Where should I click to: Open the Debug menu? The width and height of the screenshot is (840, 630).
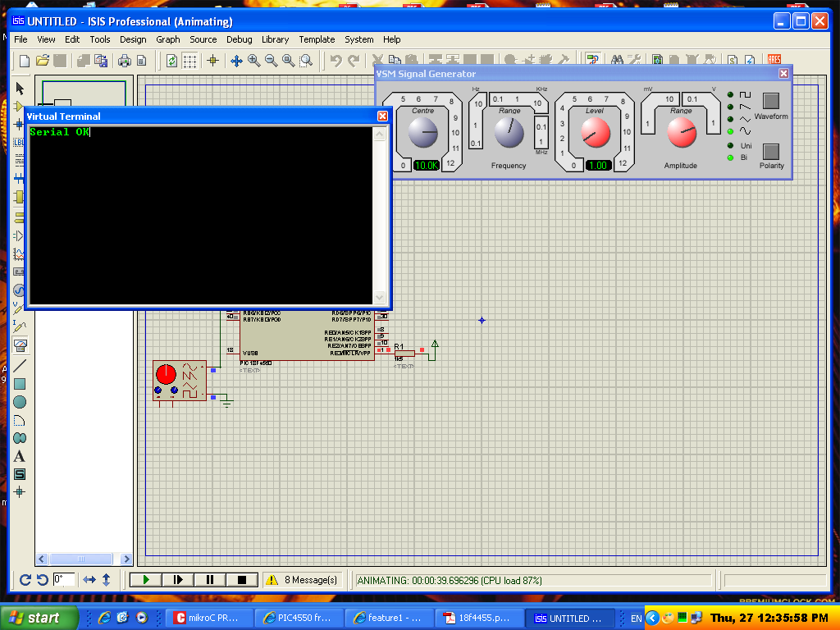(x=239, y=39)
